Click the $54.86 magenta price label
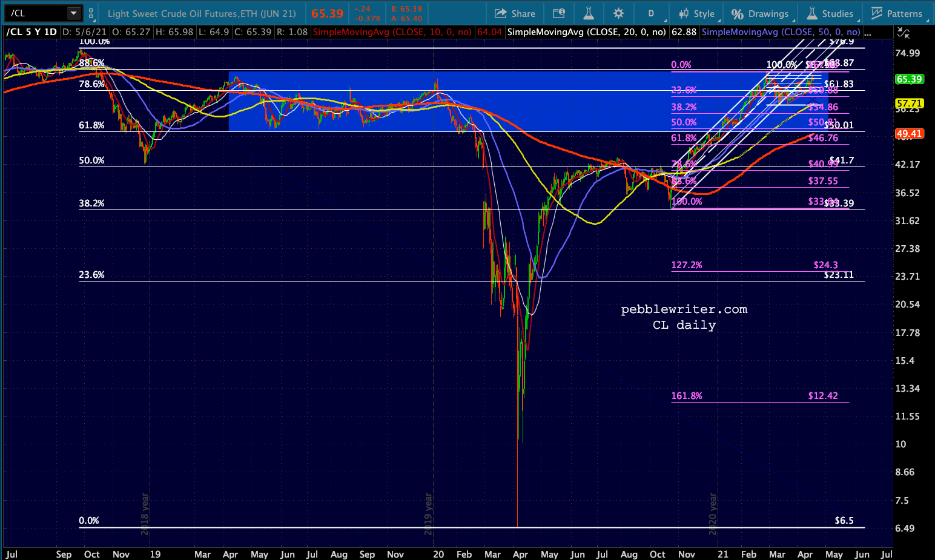This screenshot has height=560, width=935. coord(823,107)
